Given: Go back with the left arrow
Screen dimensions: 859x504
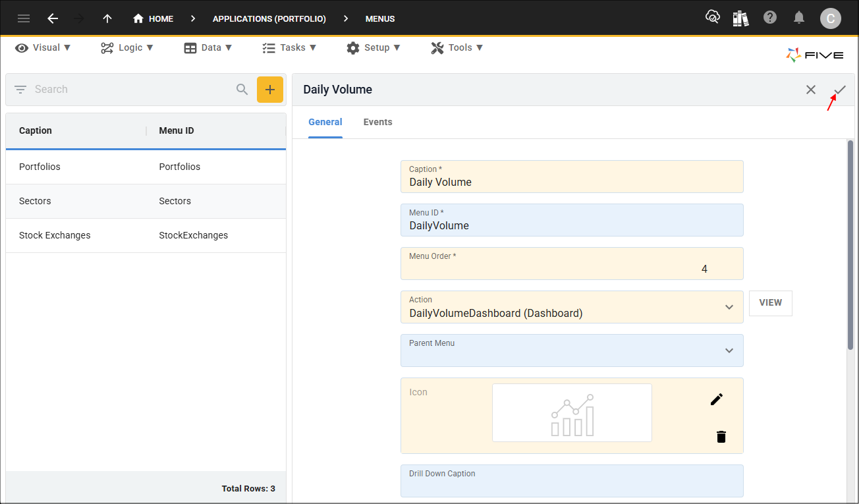Looking at the screenshot, I should [x=53, y=18].
